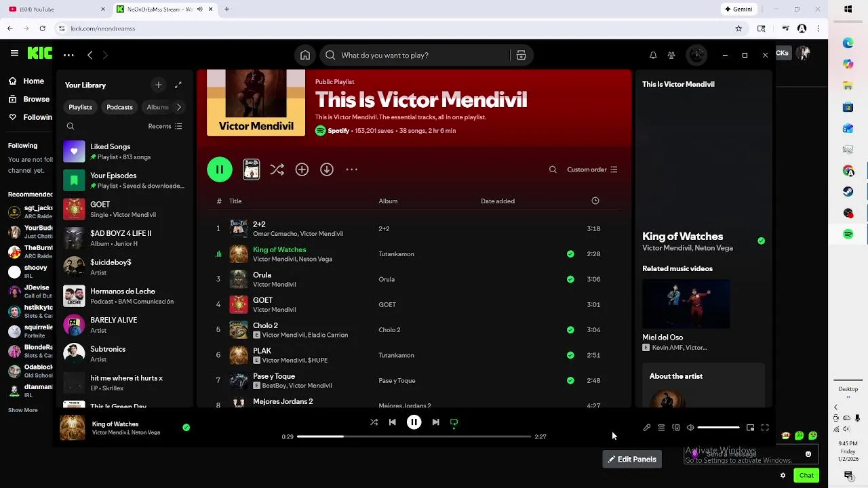868x488 pixels.
Task: Go back with Spotify's left chevron
Action: (x=90, y=55)
